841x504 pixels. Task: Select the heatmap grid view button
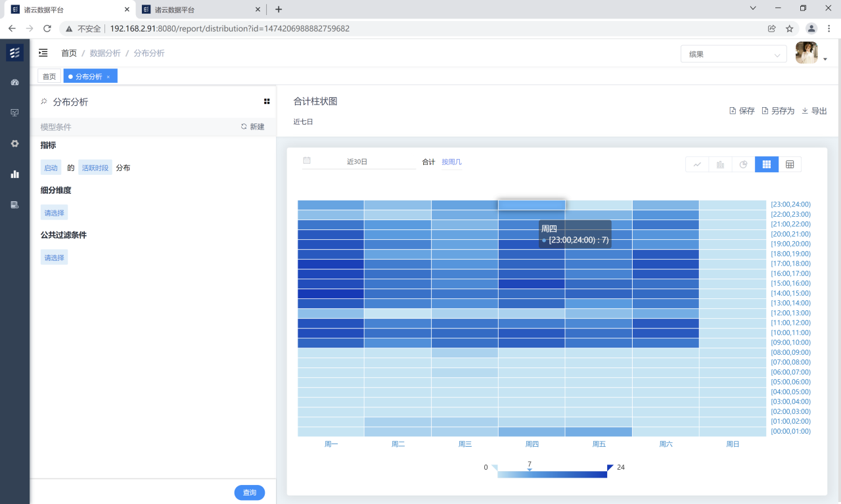coord(767,164)
